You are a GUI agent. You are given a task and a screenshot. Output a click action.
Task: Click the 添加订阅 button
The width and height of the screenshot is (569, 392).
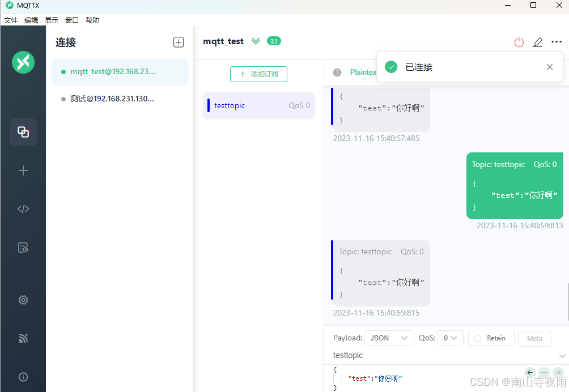click(x=259, y=74)
